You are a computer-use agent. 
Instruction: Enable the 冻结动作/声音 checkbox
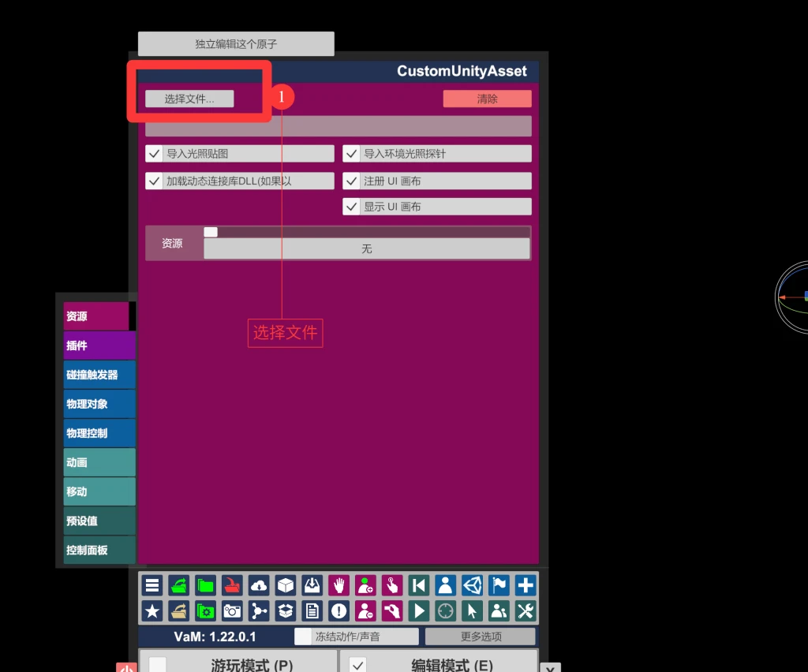tap(303, 637)
